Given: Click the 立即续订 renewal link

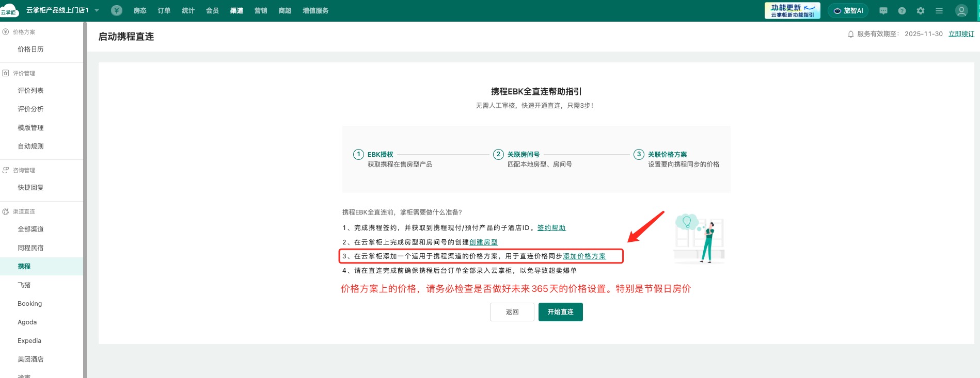Looking at the screenshot, I should tap(961, 34).
